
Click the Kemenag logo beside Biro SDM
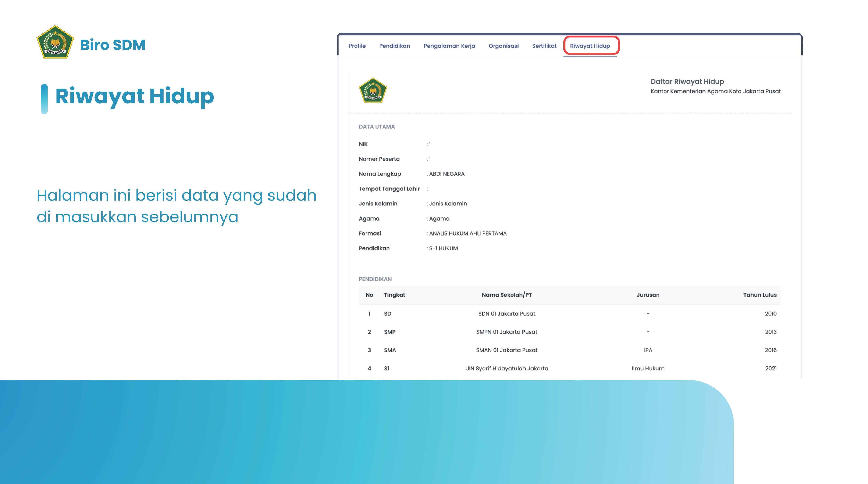pyautogui.click(x=55, y=42)
